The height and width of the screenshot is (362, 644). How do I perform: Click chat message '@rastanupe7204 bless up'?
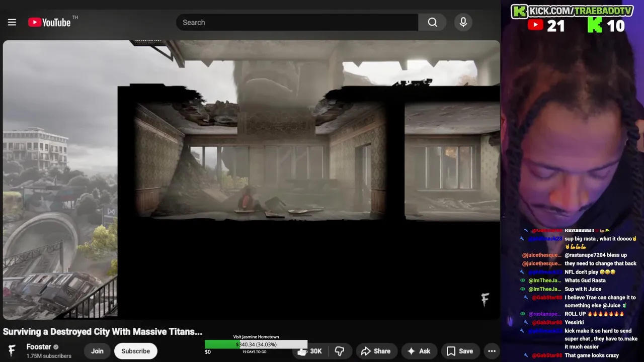pos(596,255)
